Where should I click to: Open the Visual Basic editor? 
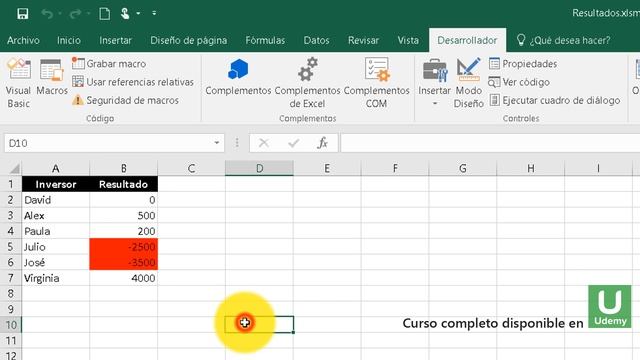tap(18, 83)
